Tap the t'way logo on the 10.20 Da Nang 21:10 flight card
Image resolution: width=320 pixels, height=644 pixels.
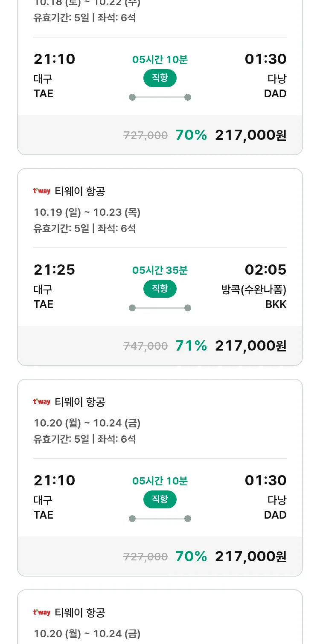[42, 402]
